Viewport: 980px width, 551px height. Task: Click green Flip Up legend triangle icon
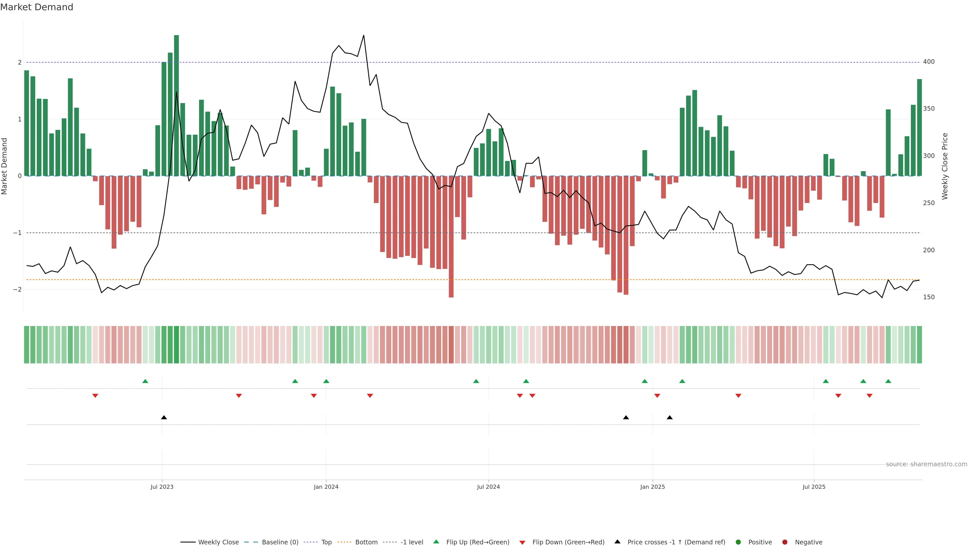click(x=436, y=542)
